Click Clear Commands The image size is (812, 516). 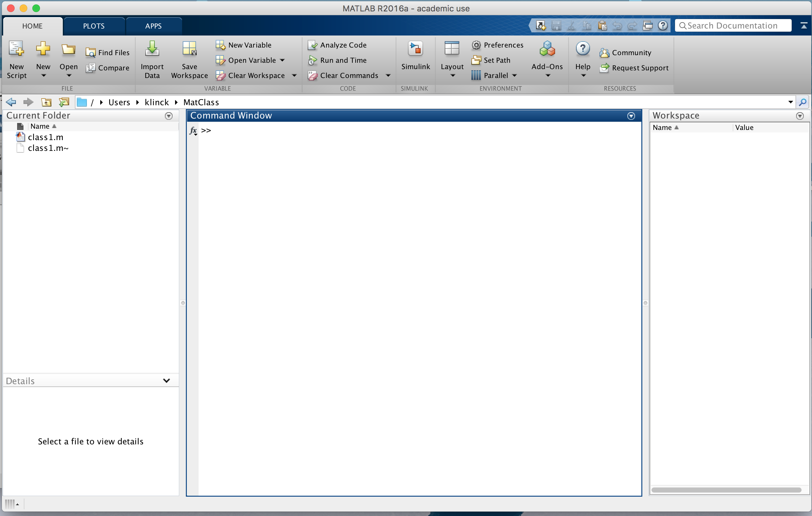coord(343,75)
